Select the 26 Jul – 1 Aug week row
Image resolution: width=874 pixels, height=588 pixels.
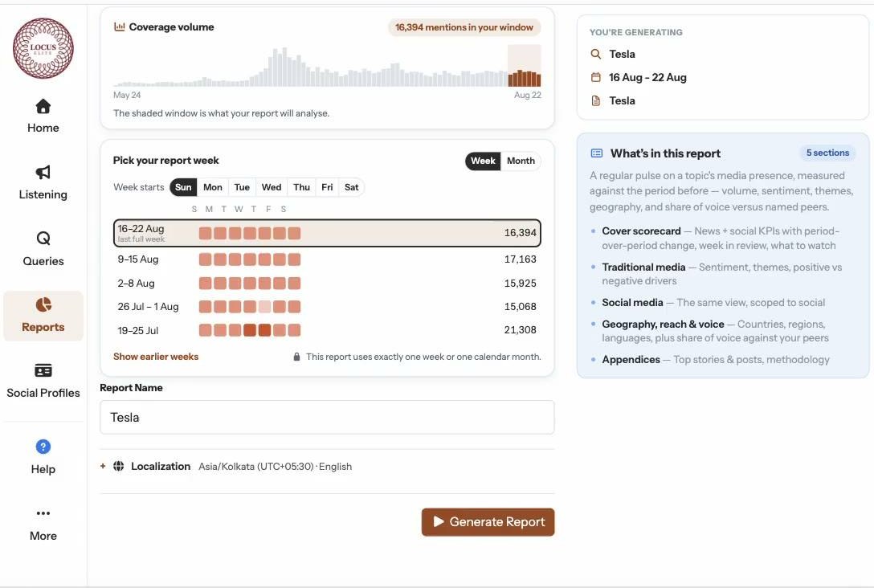click(x=327, y=307)
